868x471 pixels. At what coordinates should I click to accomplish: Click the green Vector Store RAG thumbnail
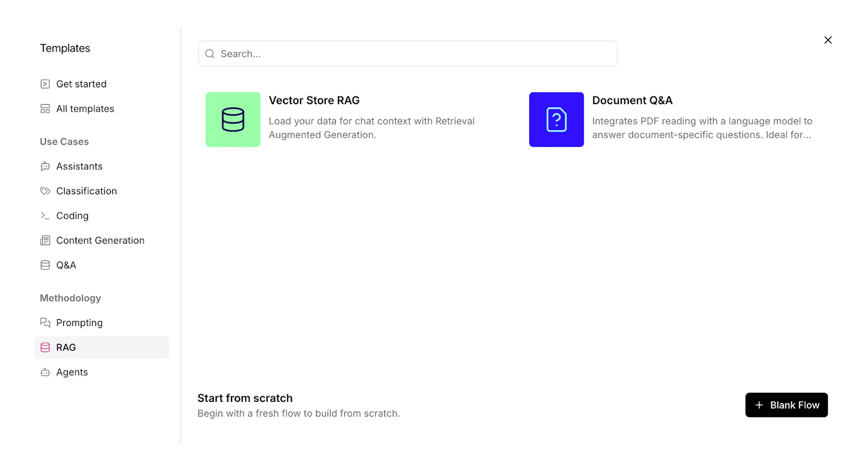pos(233,119)
